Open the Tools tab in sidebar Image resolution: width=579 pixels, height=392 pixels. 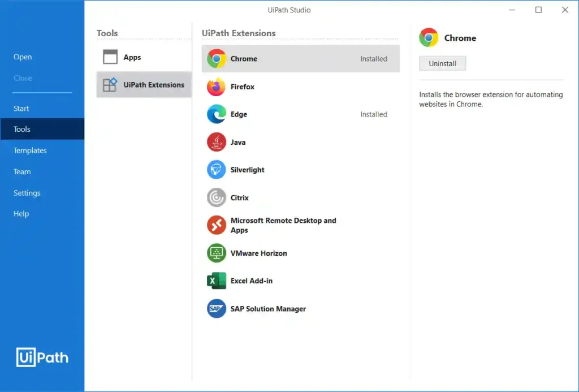[x=42, y=129]
